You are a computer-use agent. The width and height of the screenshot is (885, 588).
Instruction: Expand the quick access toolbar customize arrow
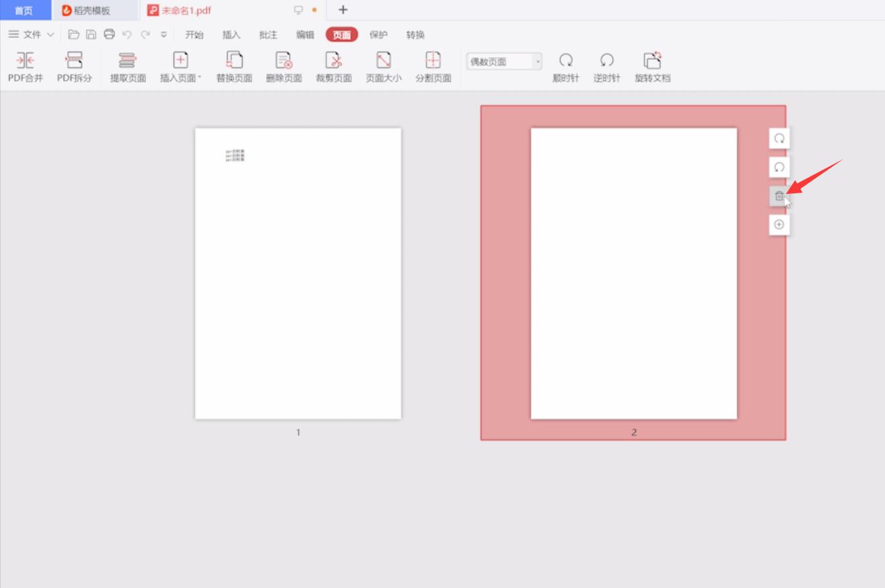(x=164, y=34)
